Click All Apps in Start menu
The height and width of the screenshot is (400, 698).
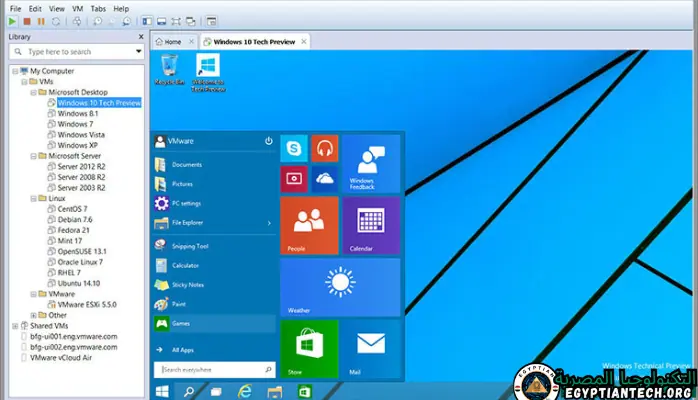click(182, 350)
